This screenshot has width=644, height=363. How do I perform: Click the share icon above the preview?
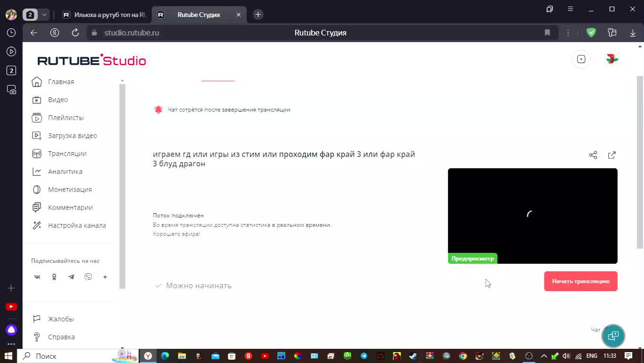(593, 155)
